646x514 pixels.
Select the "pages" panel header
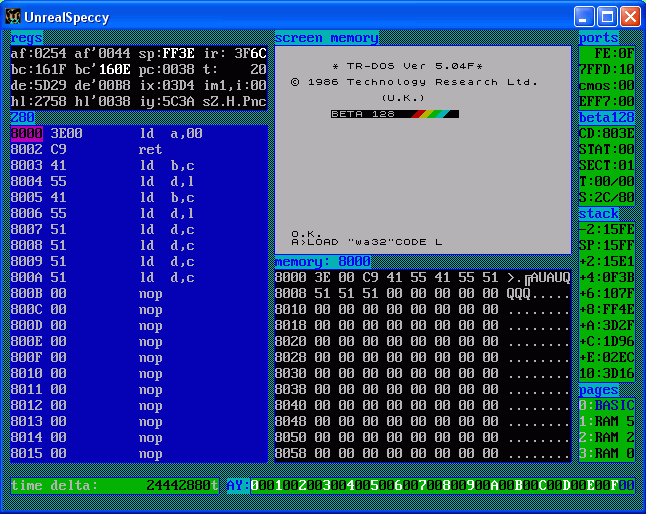click(x=598, y=390)
